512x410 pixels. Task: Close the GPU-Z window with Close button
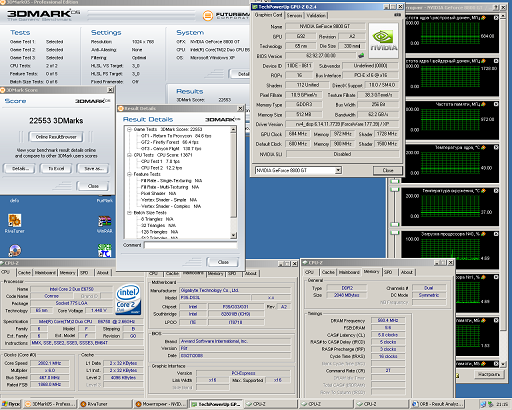pyautogui.click(x=388, y=170)
